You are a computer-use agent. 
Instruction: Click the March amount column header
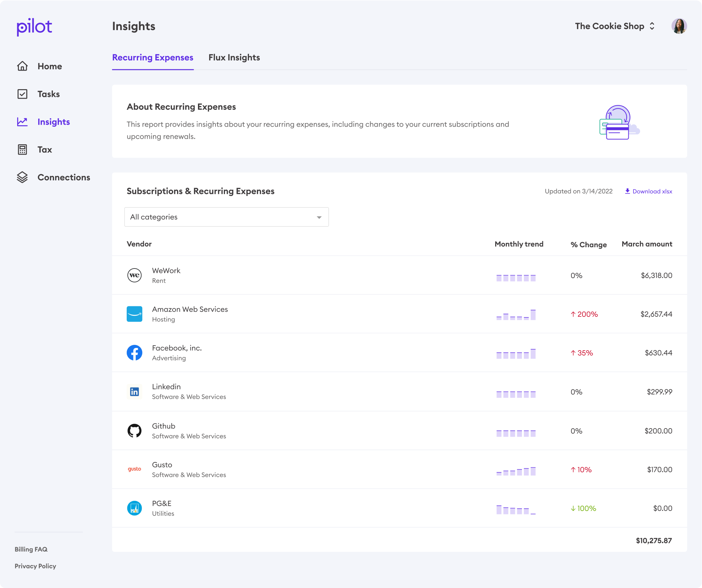click(647, 244)
